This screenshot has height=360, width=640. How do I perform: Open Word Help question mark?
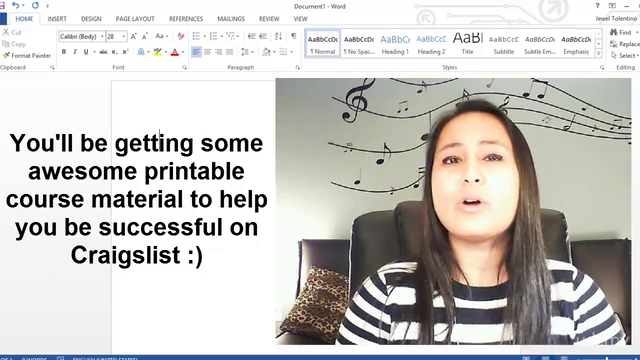pyautogui.click(x=597, y=6)
